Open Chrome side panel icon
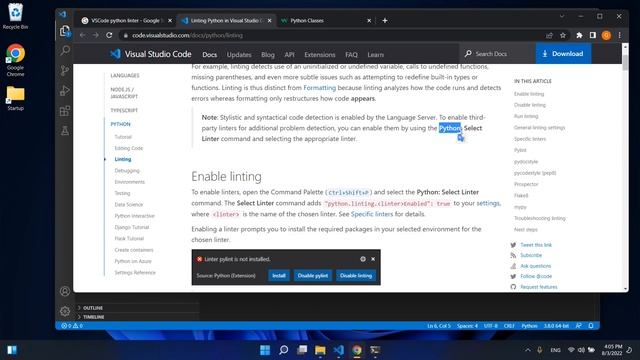The width and height of the screenshot is (640, 360). click(593, 36)
